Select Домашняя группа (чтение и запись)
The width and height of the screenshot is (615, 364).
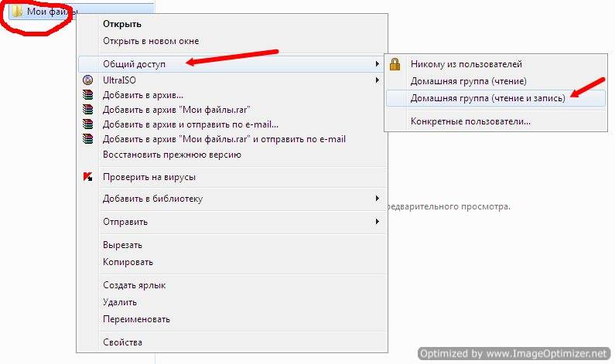coord(488,98)
